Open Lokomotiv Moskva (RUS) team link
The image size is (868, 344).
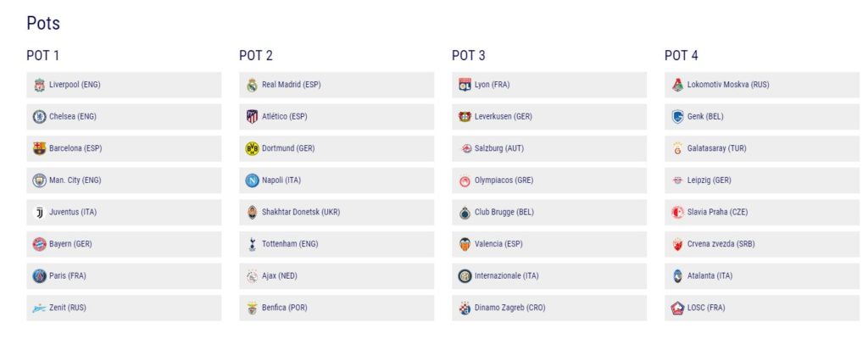point(728,85)
